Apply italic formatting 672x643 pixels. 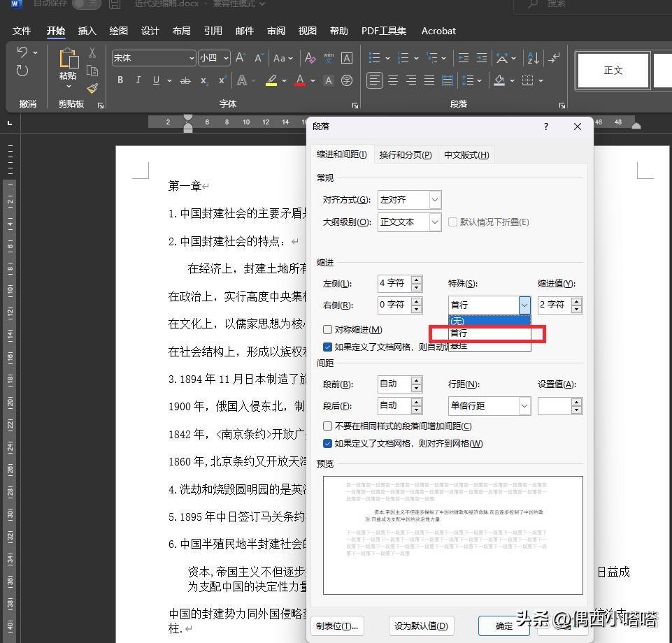(138, 80)
